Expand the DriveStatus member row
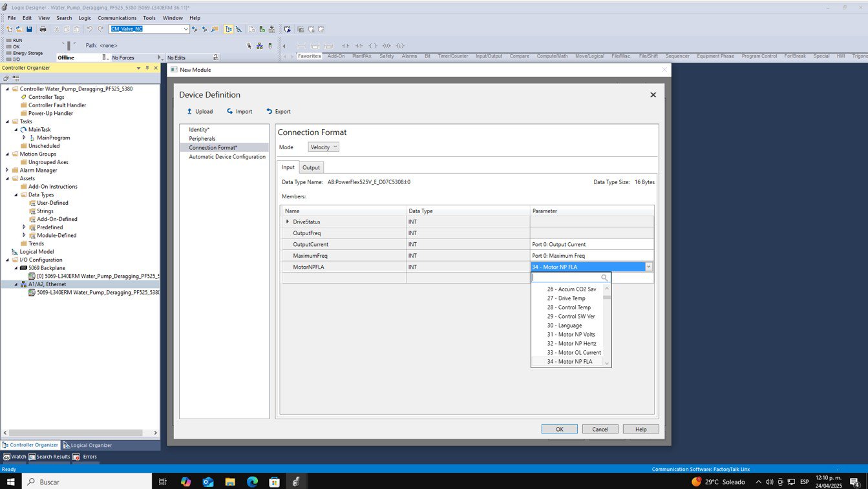Screen dimensions: 868x489 [288, 222]
